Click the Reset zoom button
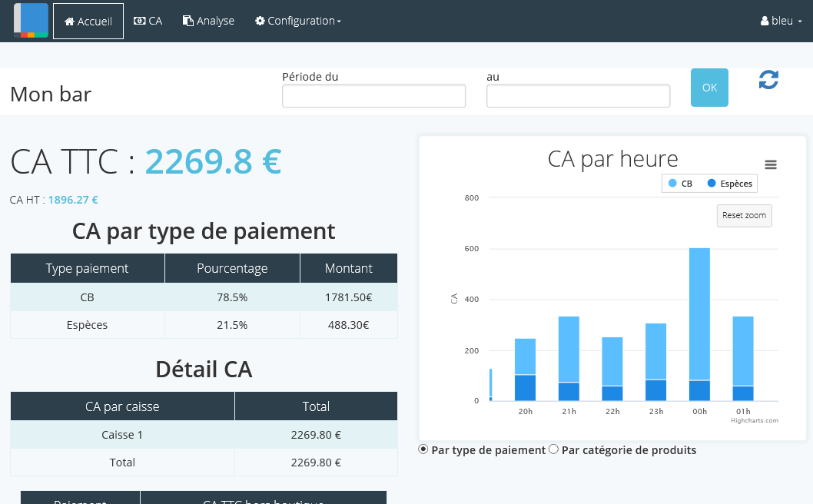Image resolution: width=813 pixels, height=504 pixels. [x=744, y=216]
